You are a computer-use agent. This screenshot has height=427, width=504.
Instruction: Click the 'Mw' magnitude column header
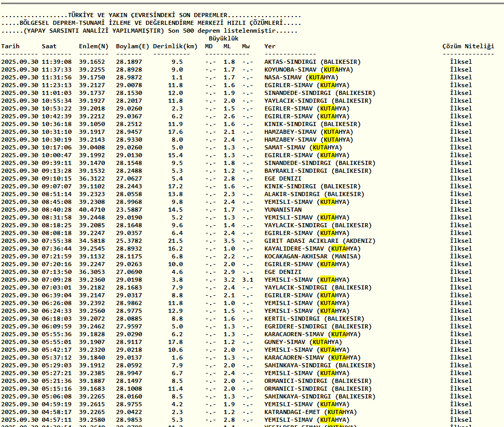pos(246,46)
